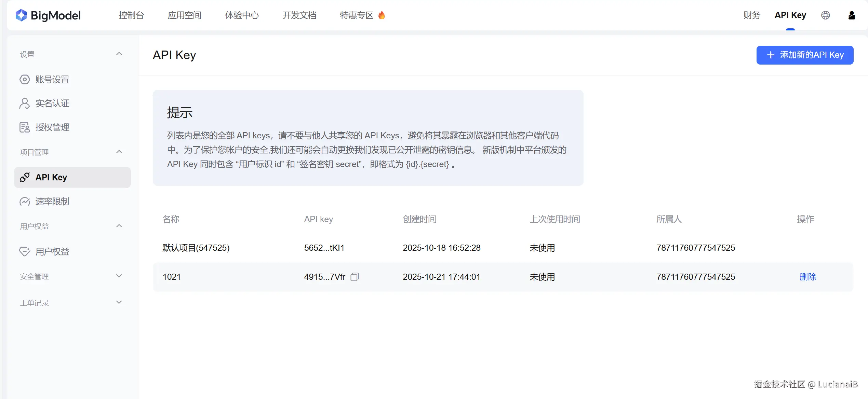Select the 默认项目(547525) table row
Image resolution: width=868 pixels, height=399 pixels.
pos(196,248)
